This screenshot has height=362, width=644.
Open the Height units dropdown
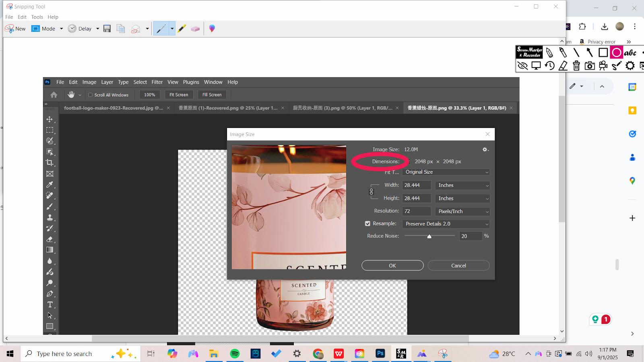(462, 198)
